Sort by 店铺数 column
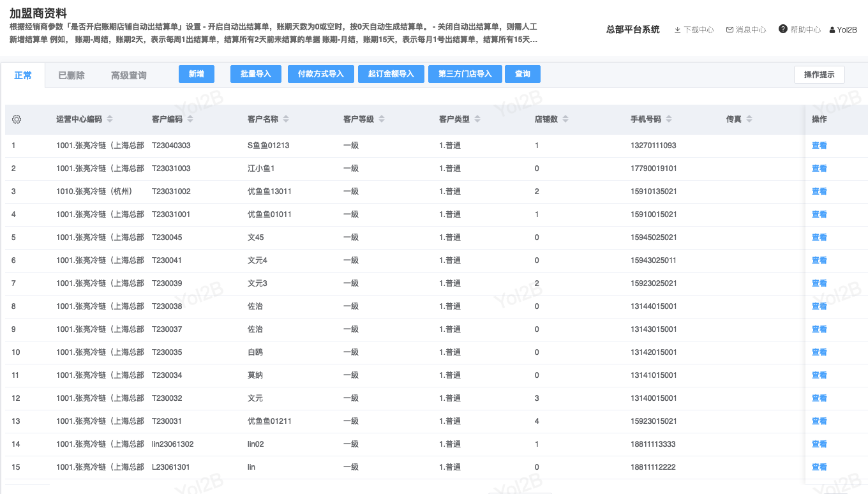Viewport: 868px width, 494px height. (565, 119)
